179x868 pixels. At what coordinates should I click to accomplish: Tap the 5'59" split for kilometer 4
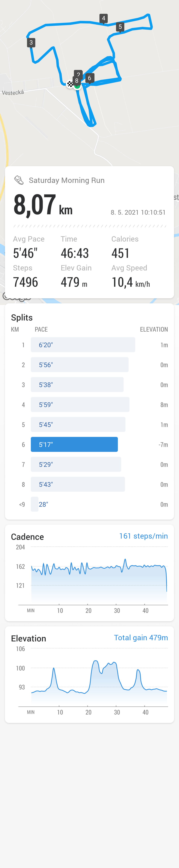coord(80,404)
